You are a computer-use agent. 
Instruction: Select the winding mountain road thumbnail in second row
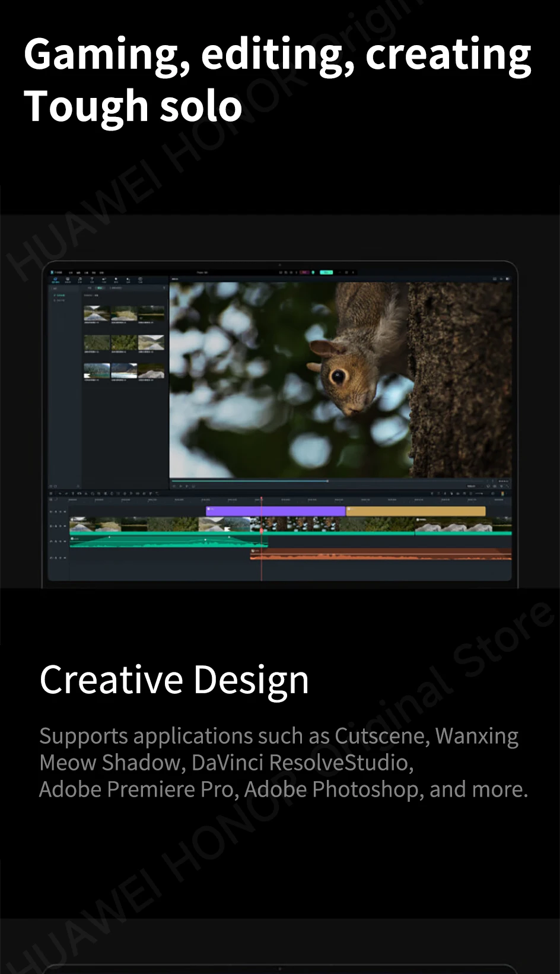click(x=151, y=342)
